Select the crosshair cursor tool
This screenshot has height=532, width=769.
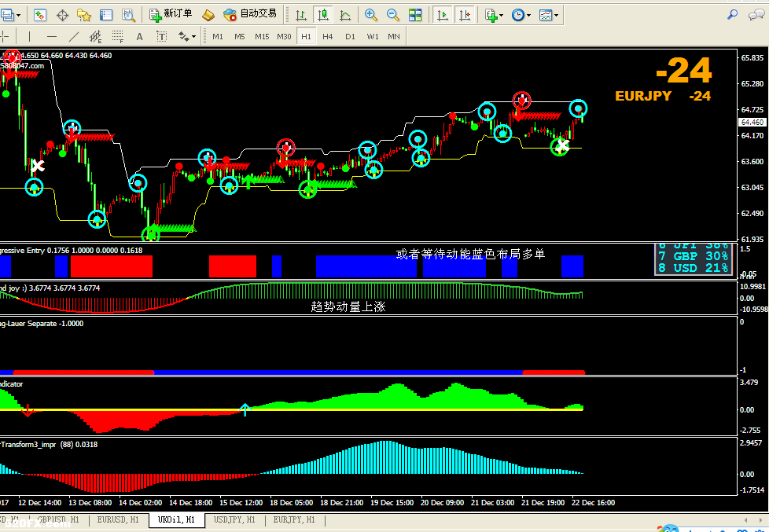pyautogui.click(x=5, y=36)
